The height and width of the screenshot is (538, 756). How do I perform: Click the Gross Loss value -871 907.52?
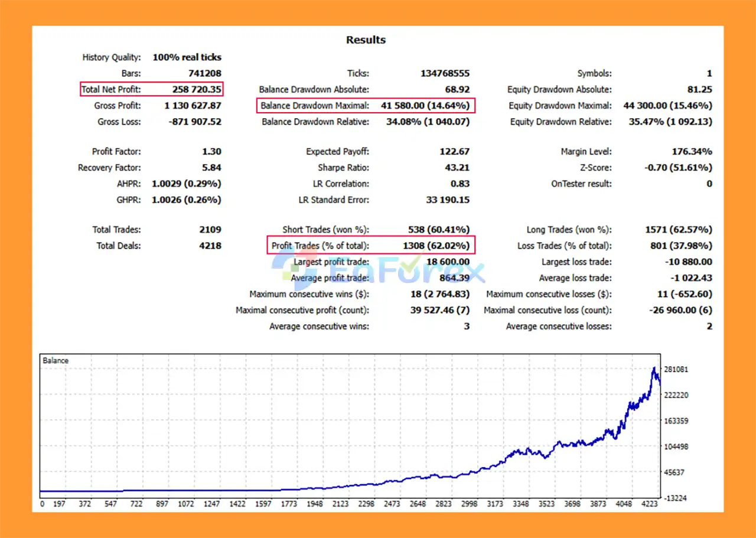pyautogui.click(x=194, y=122)
